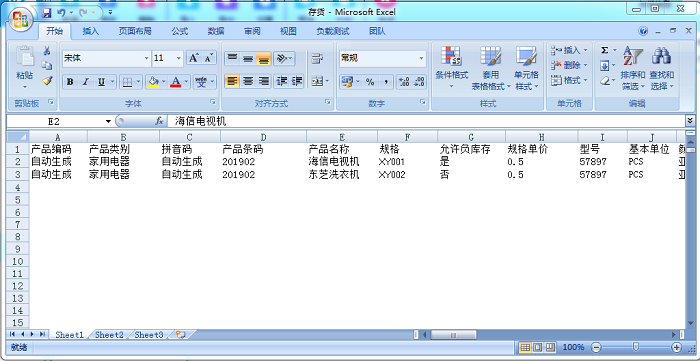Open Format as Table (套用表格格式)
Image resolution: width=700 pixels, height=361 pixels.
(x=491, y=67)
